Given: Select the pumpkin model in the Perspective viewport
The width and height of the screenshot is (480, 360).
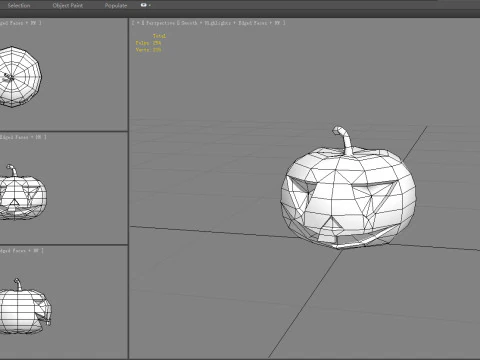Looking at the screenshot, I should 348,197.
